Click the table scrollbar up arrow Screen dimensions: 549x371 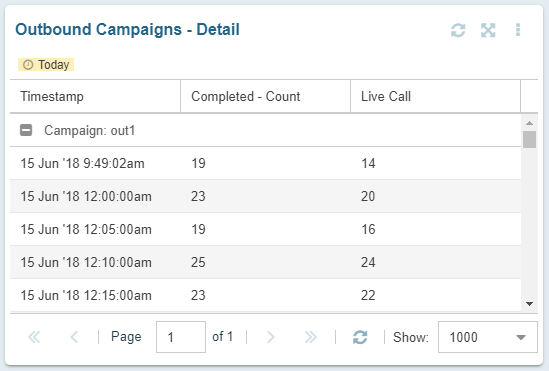(529, 123)
